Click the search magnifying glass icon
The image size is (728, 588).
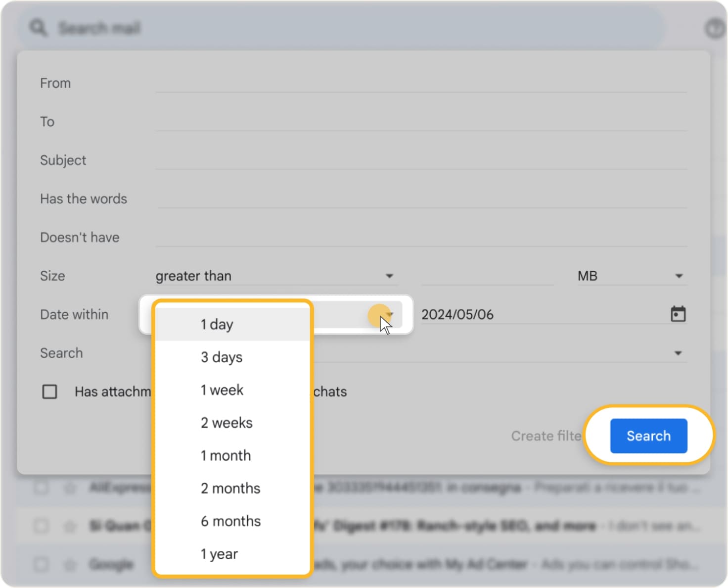[38, 28]
